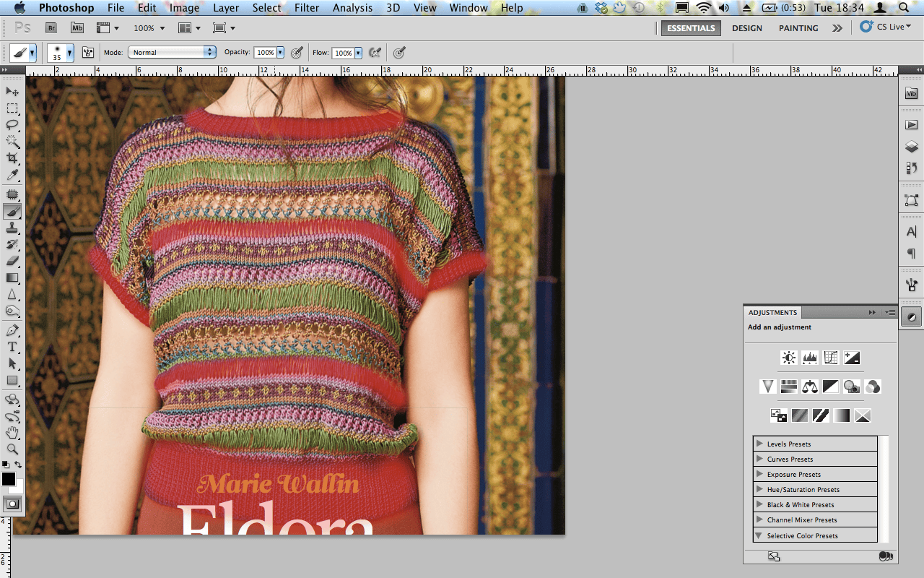Set the foreground color swatch
The height and width of the screenshot is (578, 924).
(x=8, y=479)
